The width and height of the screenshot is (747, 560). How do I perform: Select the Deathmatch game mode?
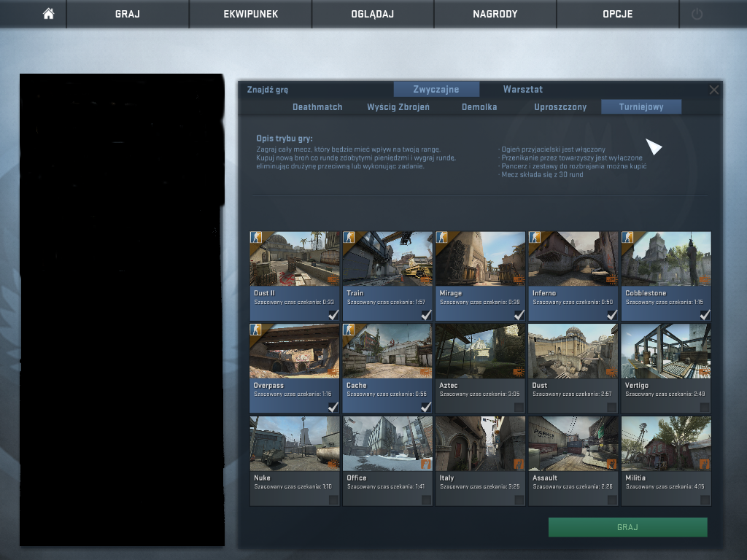(317, 107)
